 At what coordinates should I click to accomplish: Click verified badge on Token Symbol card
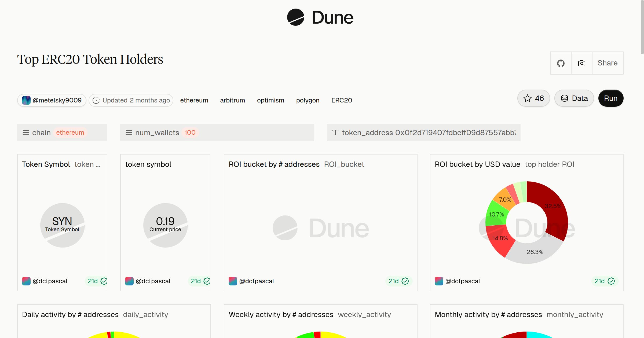pos(104,281)
